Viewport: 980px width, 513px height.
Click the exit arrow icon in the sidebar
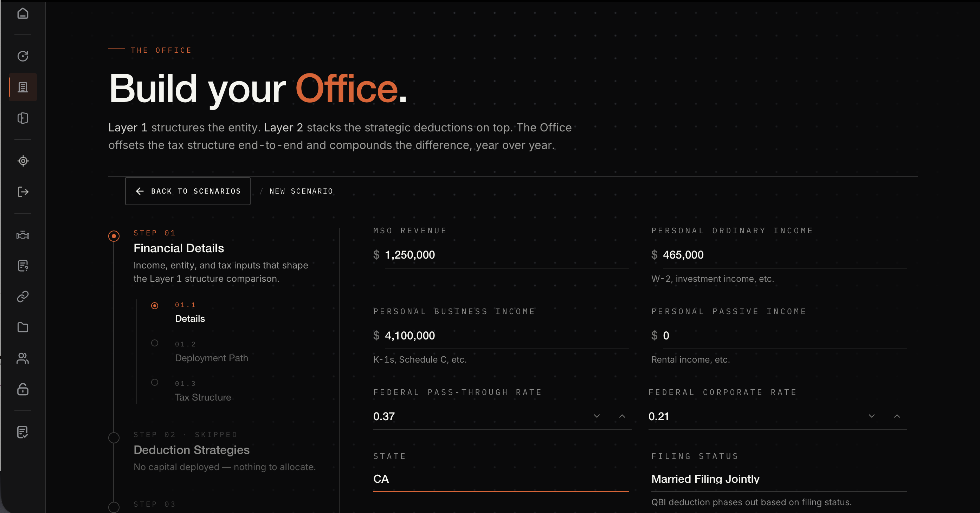(23, 191)
